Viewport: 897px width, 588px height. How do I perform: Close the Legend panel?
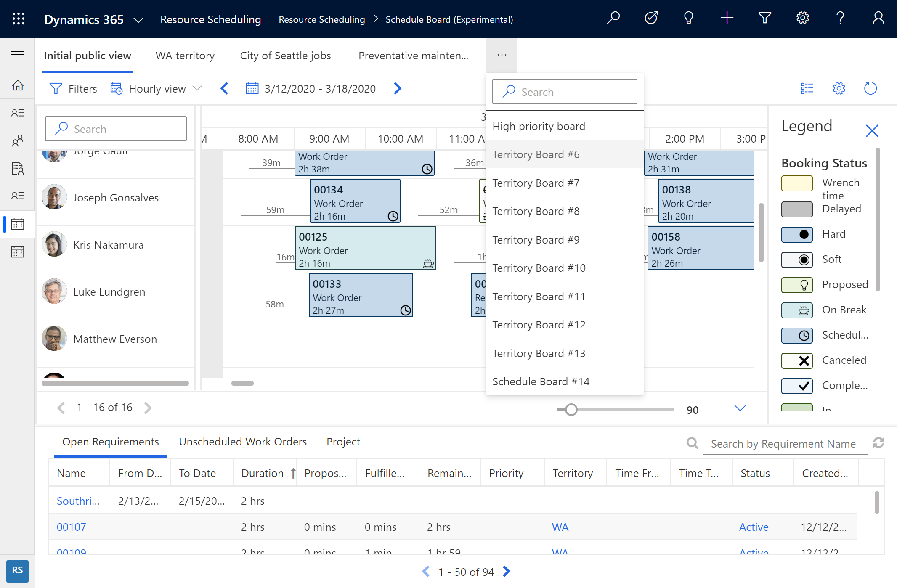click(873, 130)
